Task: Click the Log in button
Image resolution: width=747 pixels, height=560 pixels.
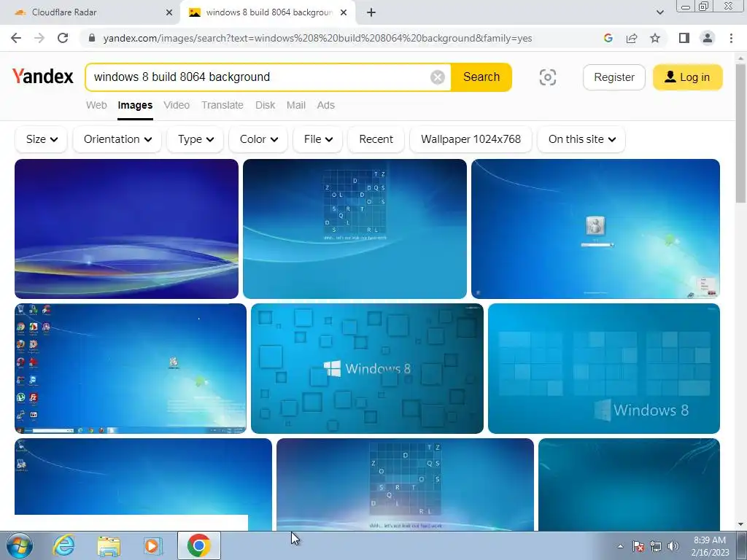Action: (x=687, y=77)
